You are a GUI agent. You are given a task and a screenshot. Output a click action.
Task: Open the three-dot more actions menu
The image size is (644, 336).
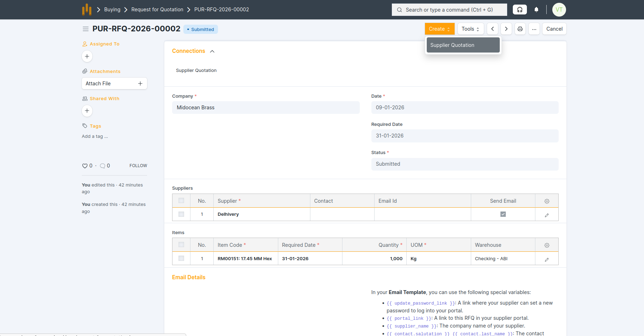click(x=534, y=29)
